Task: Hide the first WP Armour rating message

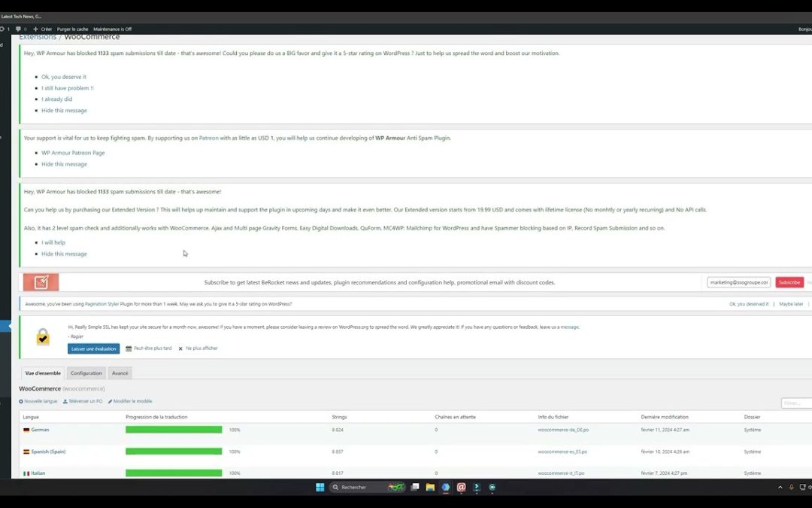Action: pyautogui.click(x=64, y=111)
